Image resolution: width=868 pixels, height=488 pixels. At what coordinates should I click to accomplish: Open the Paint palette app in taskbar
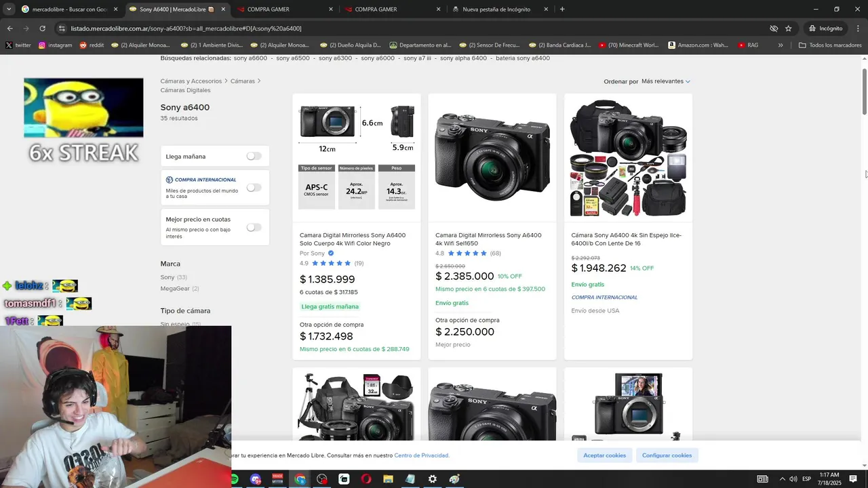pos(454,479)
